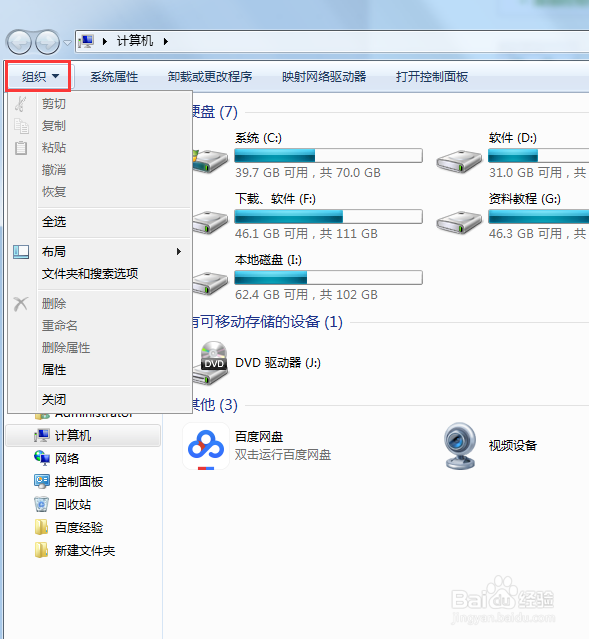Collapse the 有可移动存储的设备 (1) group
The height and width of the screenshot is (639, 589).
pyautogui.click(x=267, y=322)
